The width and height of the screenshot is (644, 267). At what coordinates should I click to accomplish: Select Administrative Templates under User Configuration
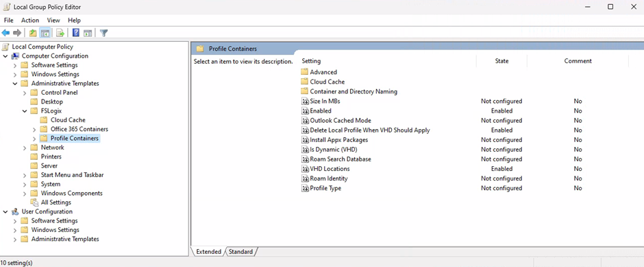coord(65,239)
